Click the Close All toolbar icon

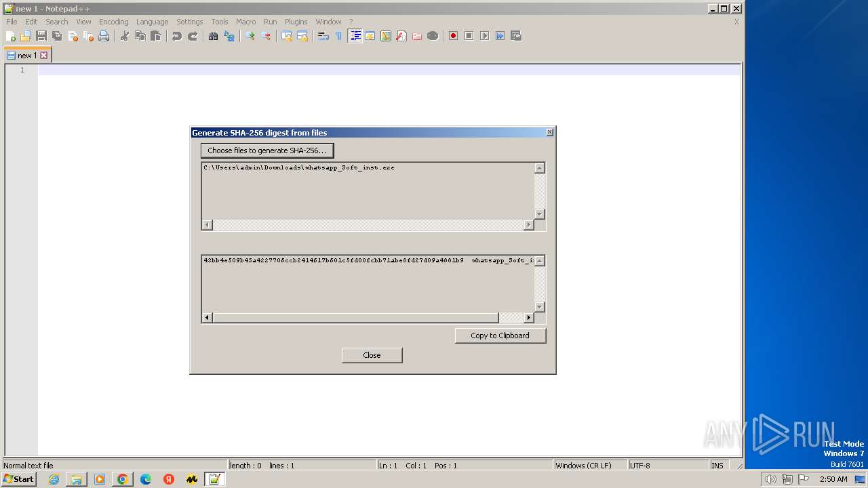[88, 36]
